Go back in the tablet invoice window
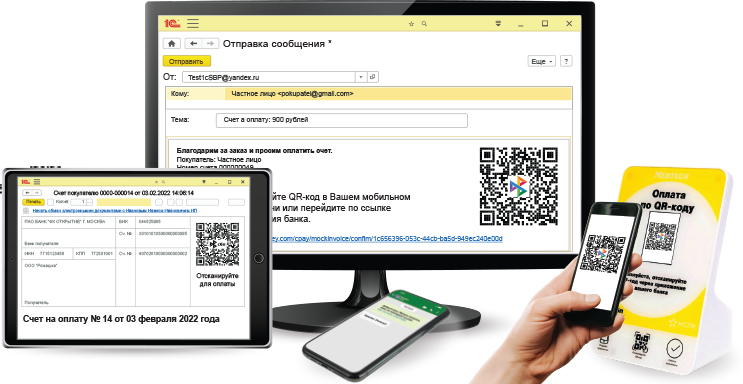The width and height of the screenshot is (743, 384). coord(27,193)
